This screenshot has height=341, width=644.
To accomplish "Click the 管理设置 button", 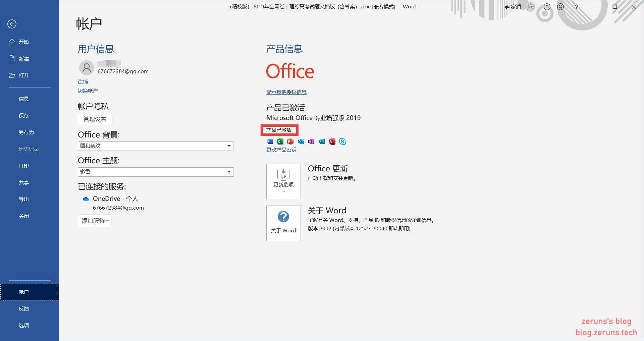I will click(95, 119).
